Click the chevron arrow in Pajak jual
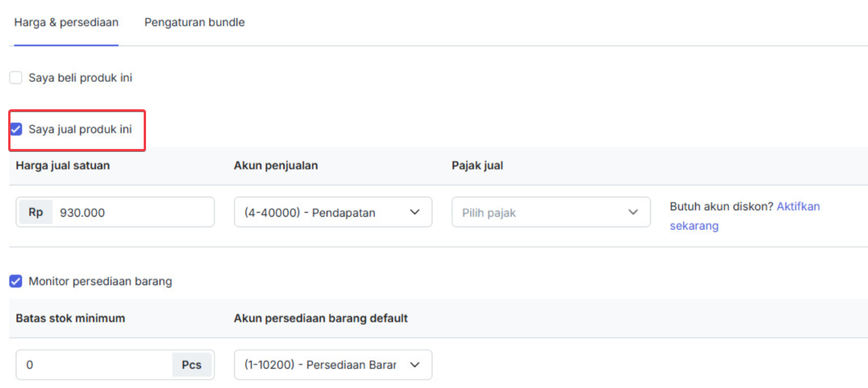 [x=633, y=212]
